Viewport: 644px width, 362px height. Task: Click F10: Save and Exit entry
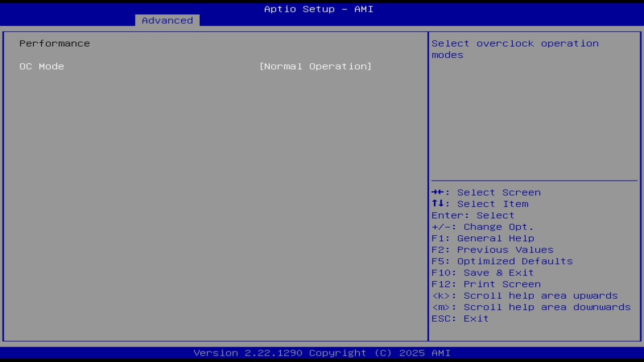point(482,273)
